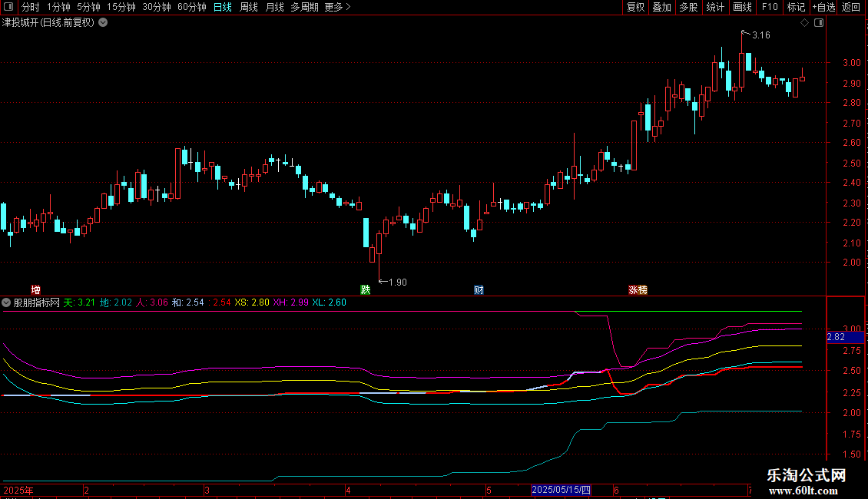
Task: Toggle the 复权 price adjustment button
Action: pyautogui.click(x=635, y=7)
